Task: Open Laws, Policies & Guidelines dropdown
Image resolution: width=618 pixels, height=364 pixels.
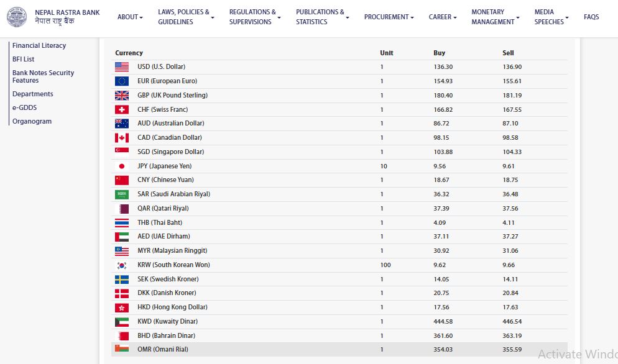Action: tap(185, 17)
